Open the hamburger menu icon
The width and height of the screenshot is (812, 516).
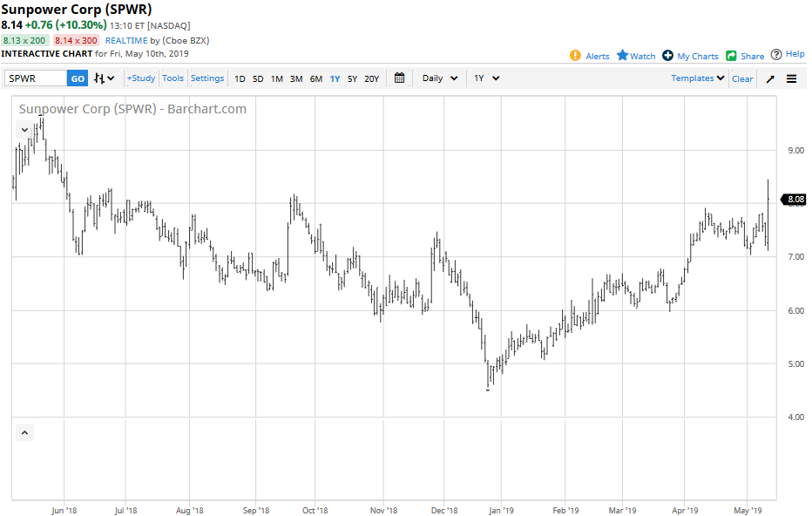coord(791,78)
